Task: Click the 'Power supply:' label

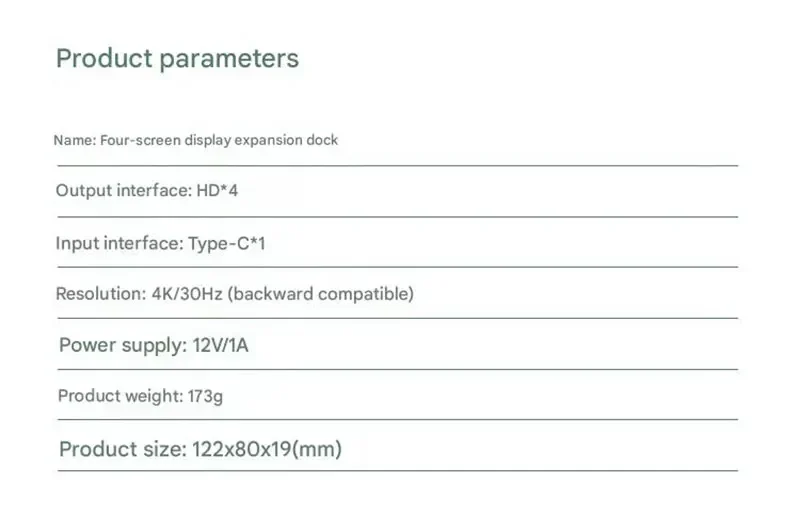Action: [x=120, y=346]
